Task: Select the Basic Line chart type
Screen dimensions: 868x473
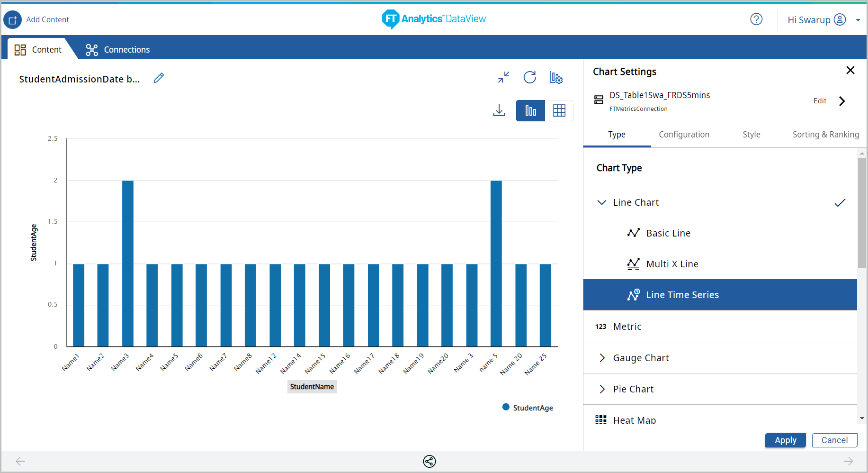Action: [668, 233]
